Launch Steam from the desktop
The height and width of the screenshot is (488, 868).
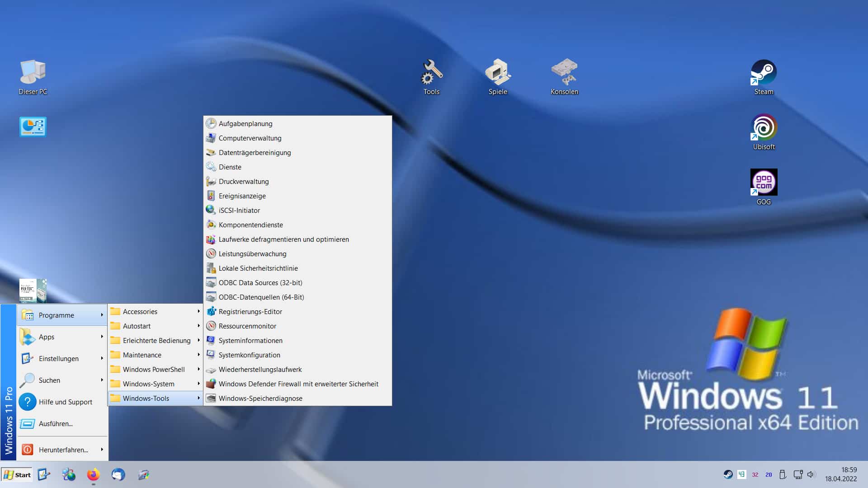(x=764, y=77)
